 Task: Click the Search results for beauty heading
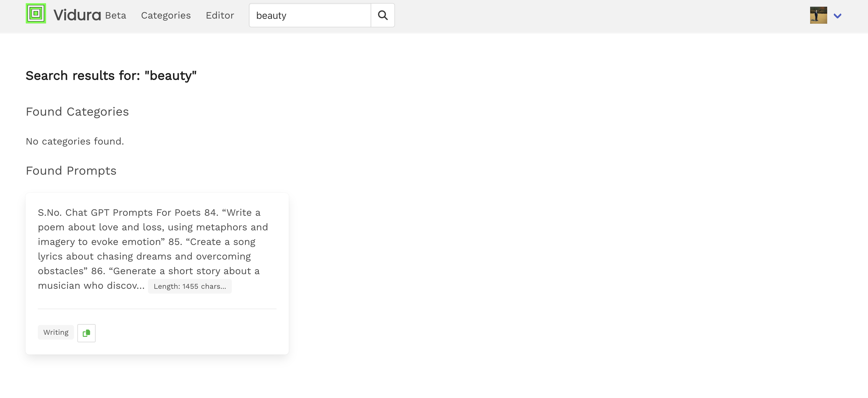[111, 76]
